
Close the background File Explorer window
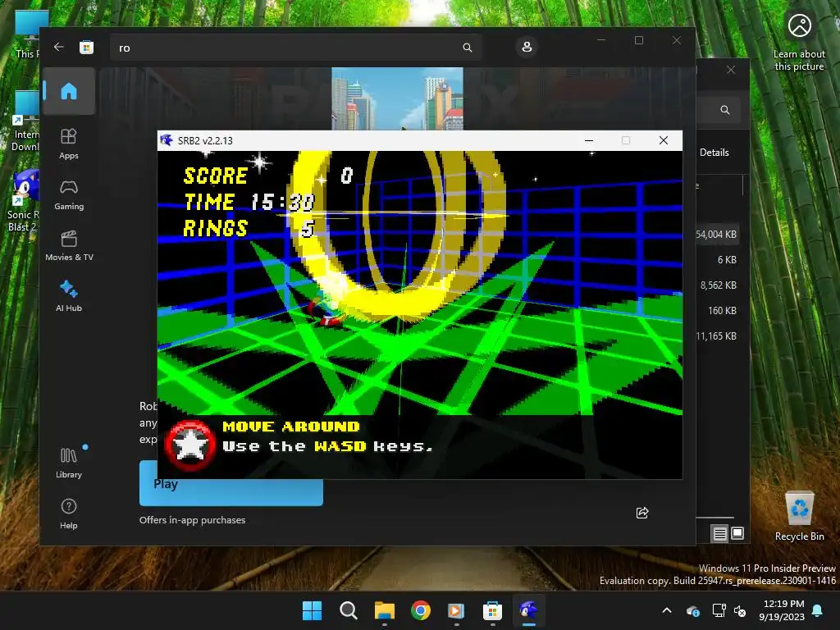[731, 71]
